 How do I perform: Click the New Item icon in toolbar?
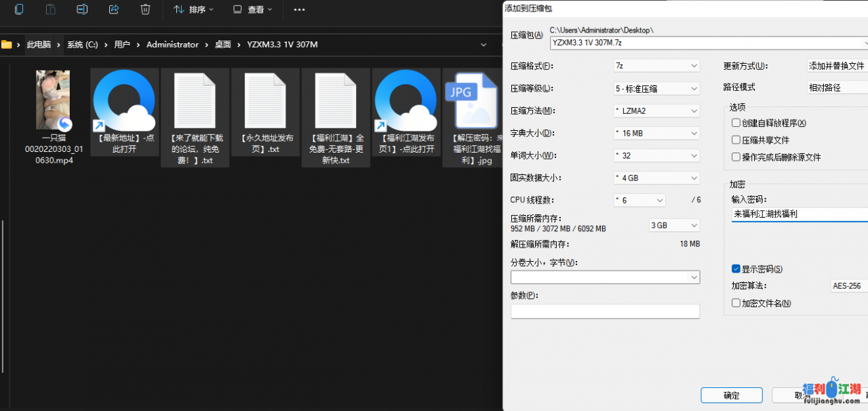coord(18,9)
